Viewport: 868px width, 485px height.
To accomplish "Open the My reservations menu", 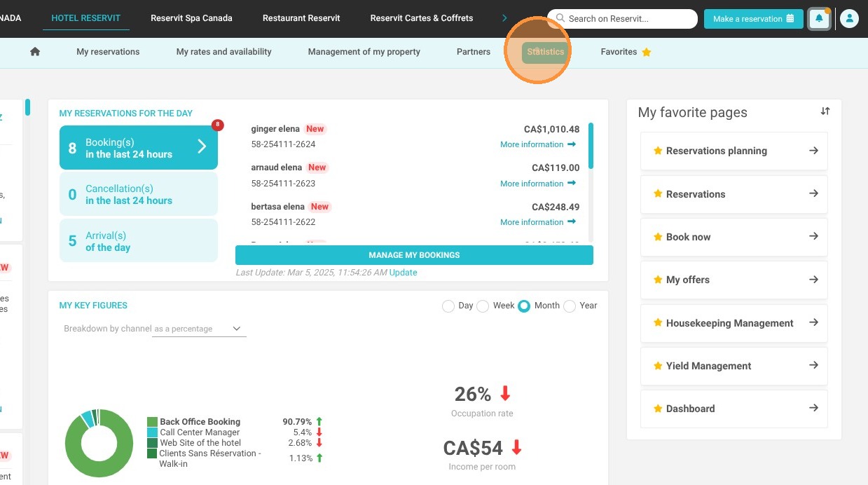I will click(108, 52).
